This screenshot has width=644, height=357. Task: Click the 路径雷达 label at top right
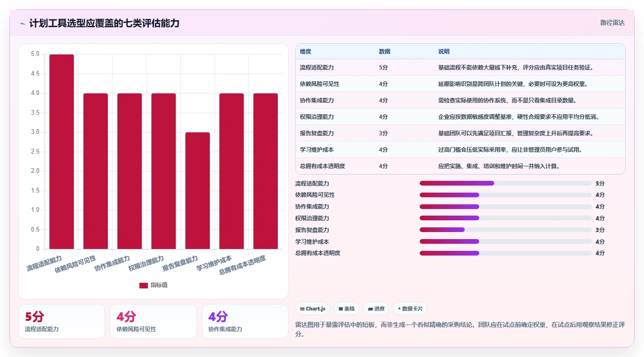click(613, 23)
